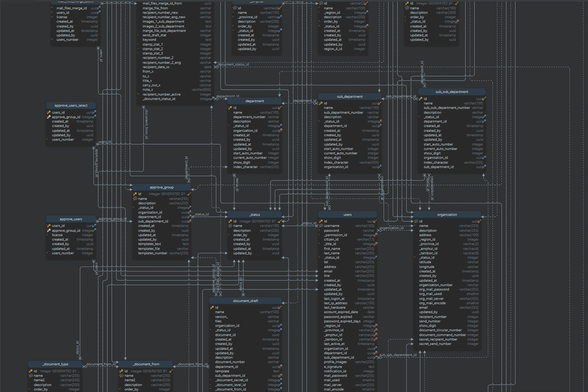Click the license column in approve_users
This screenshot has height=392, width=588.
72,235
